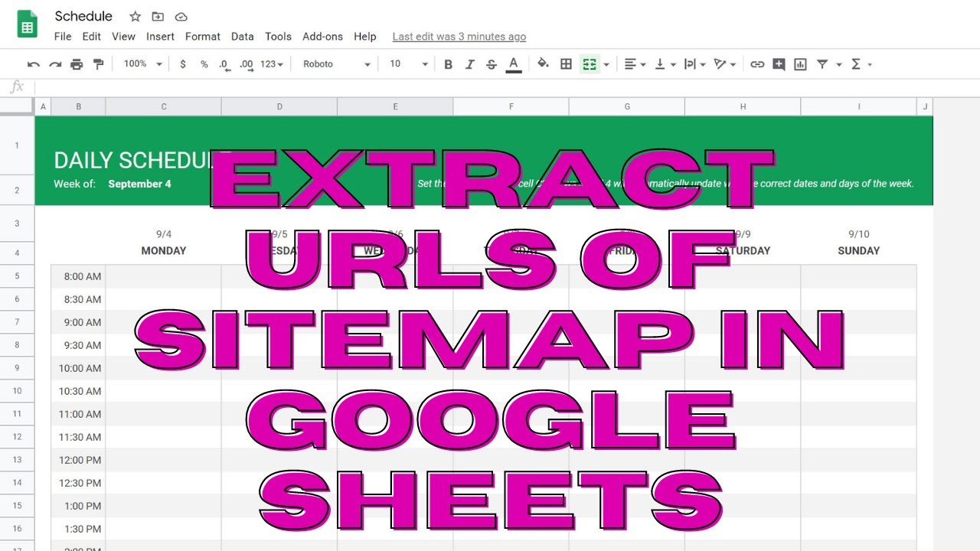The width and height of the screenshot is (980, 551).
Task: Open the 100% zoom dropdown
Action: [143, 64]
